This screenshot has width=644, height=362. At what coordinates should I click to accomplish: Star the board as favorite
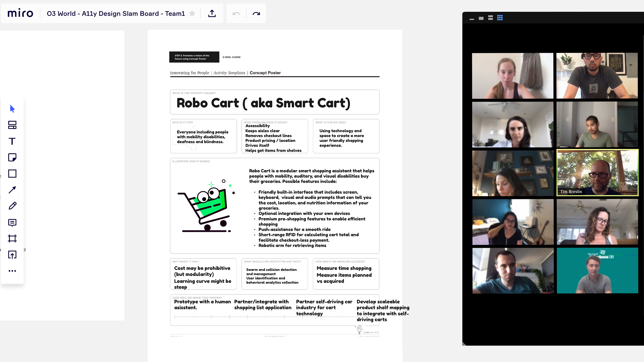[192, 13]
